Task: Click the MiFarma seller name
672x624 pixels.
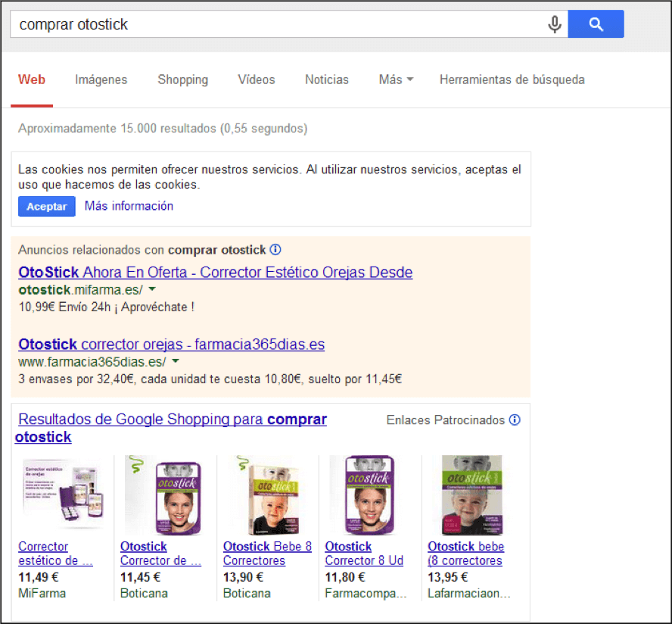Action: (x=42, y=594)
